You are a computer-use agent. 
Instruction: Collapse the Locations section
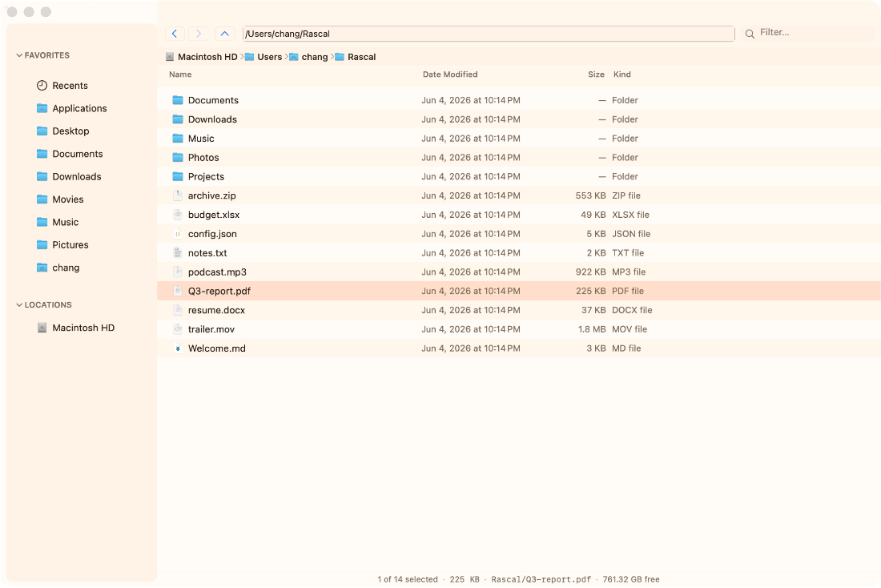coord(19,304)
